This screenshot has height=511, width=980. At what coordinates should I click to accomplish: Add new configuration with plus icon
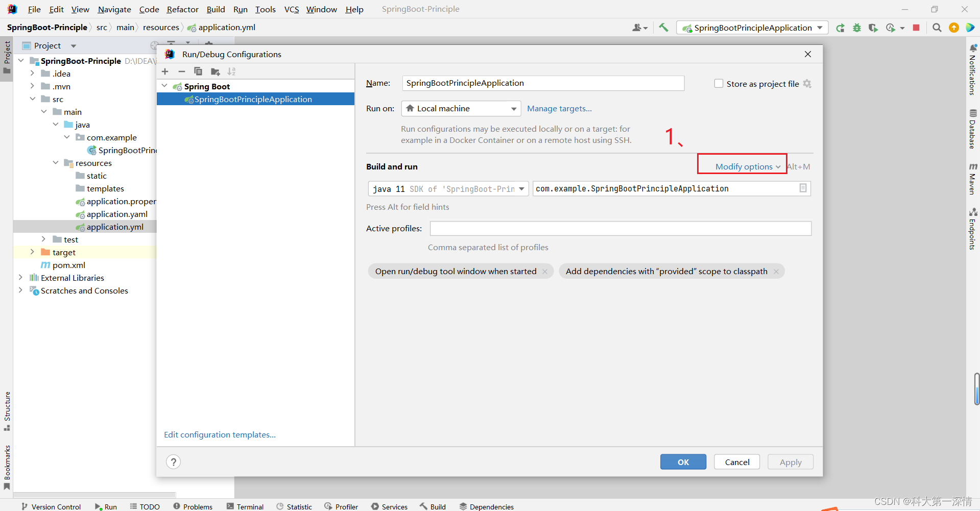coord(165,71)
